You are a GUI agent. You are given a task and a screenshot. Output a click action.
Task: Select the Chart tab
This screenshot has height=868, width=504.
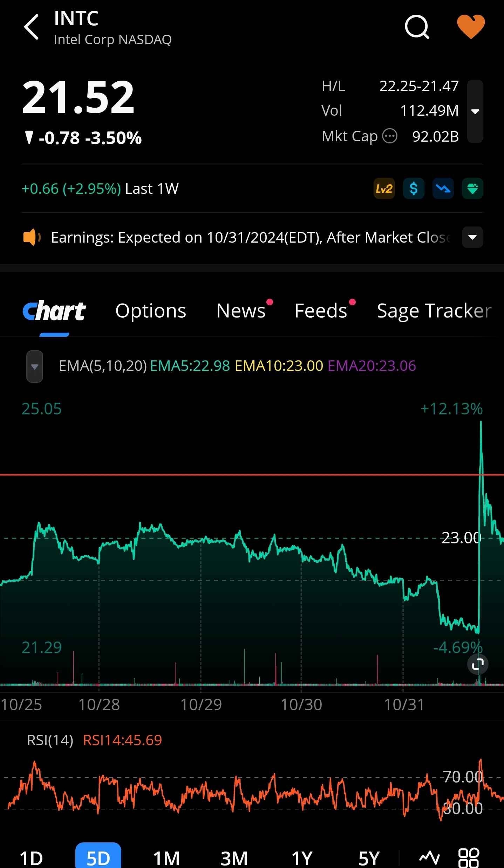point(54,311)
